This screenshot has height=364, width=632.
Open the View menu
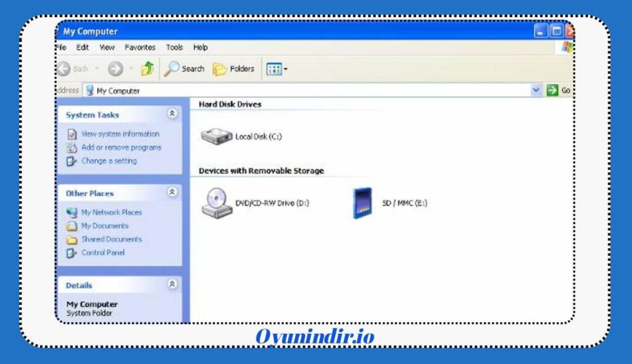[107, 47]
